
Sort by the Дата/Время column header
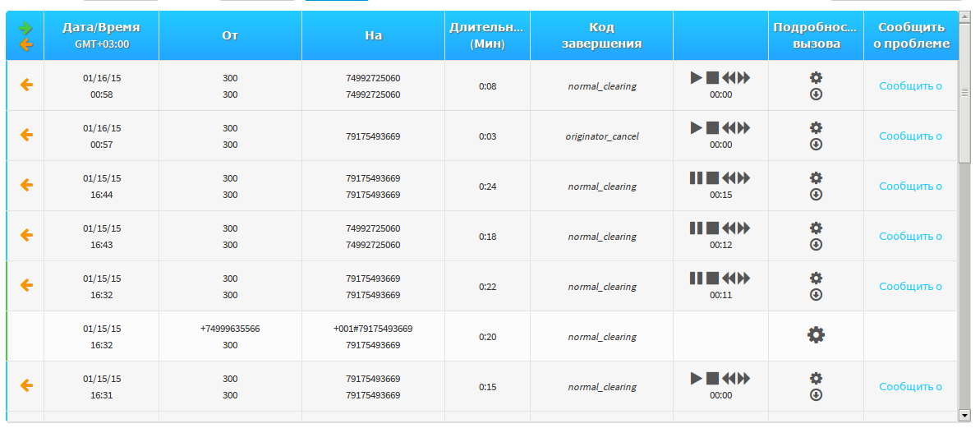coord(101,35)
